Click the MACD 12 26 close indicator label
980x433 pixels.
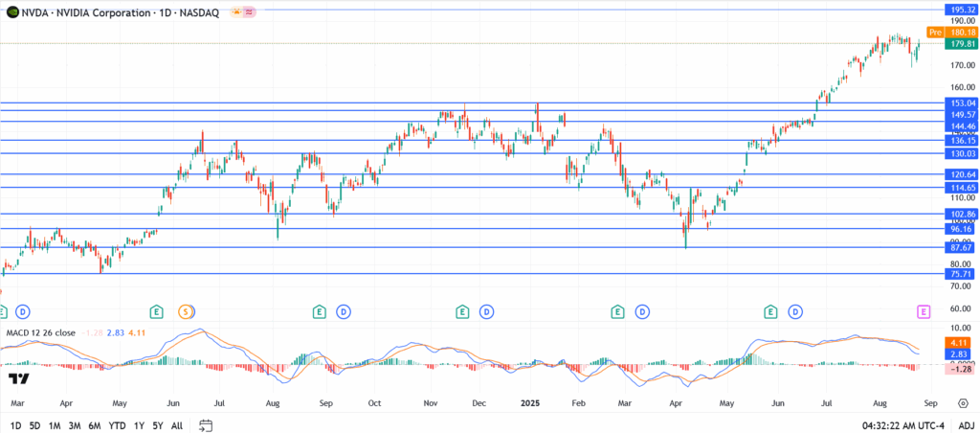pos(41,332)
